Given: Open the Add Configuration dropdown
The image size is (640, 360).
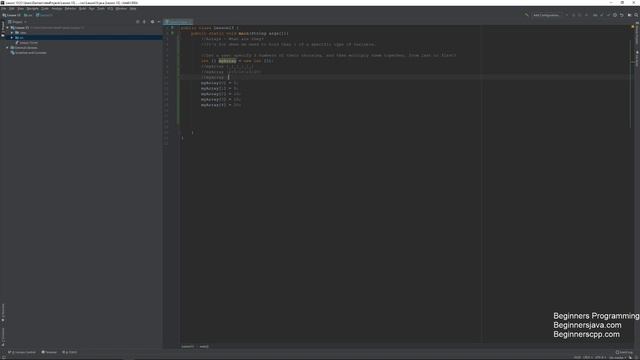Looking at the screenshot, I should 546,15.
